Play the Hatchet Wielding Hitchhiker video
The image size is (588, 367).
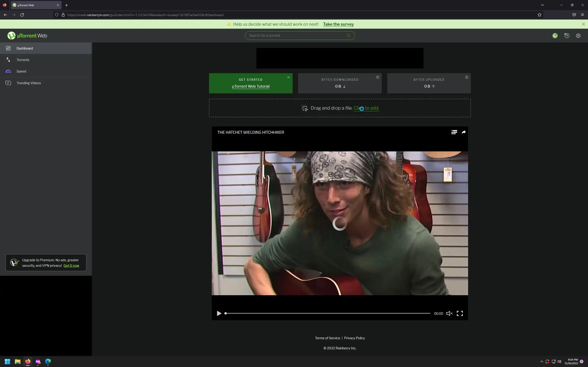point(219,313)
